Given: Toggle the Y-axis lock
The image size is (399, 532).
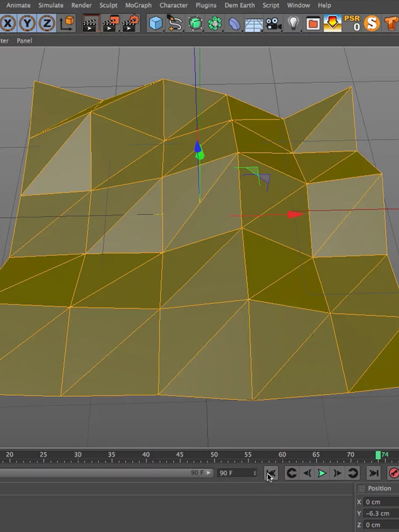Looking at the screenshot, I should point(28,23).
